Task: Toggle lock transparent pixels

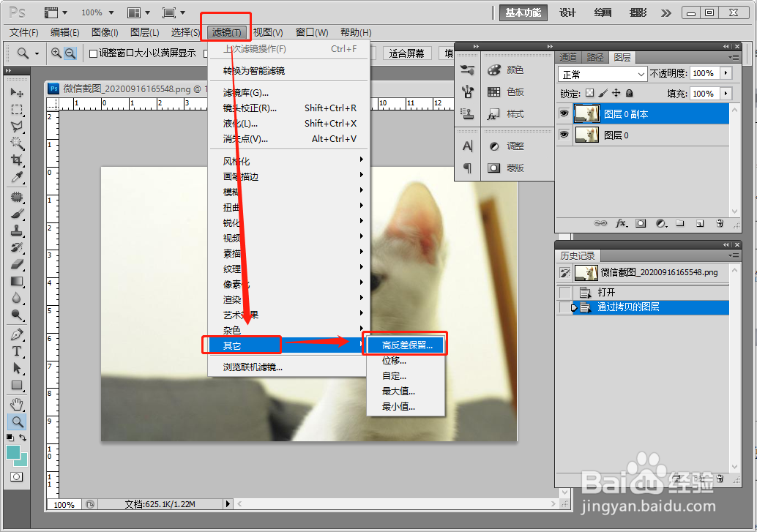Action: (x=590, y=93)
